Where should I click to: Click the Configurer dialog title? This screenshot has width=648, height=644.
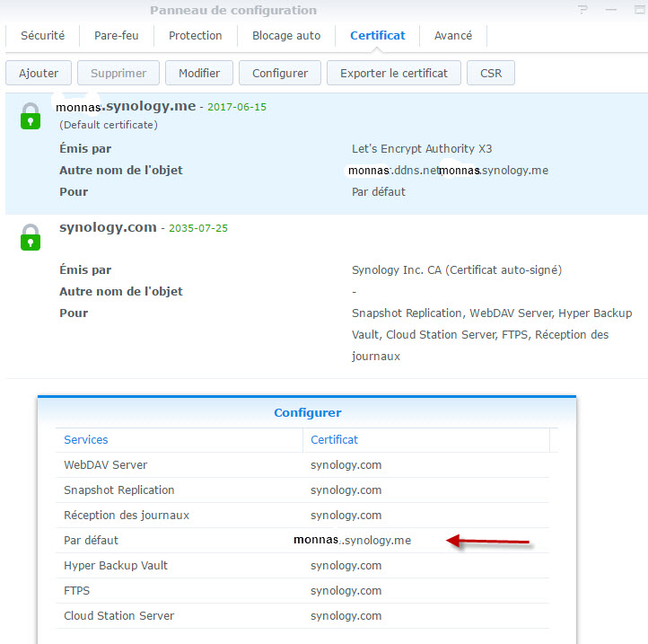(308, 413)
